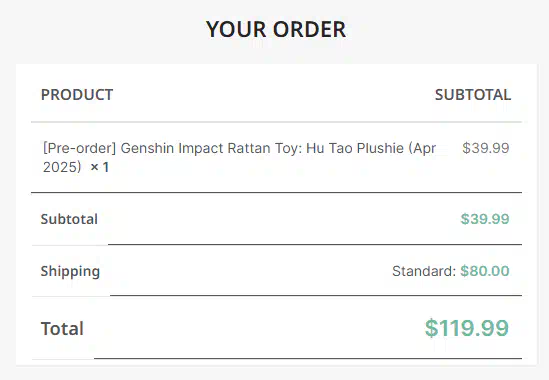Click the Subtotal row label
This screenshot has height=380, width=549.
pyautogui.click(x=69, y=219)
